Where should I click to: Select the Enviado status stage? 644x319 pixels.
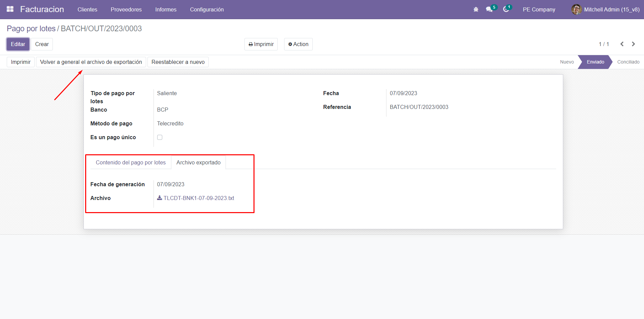pyautogui.click(x=595, y=62)
